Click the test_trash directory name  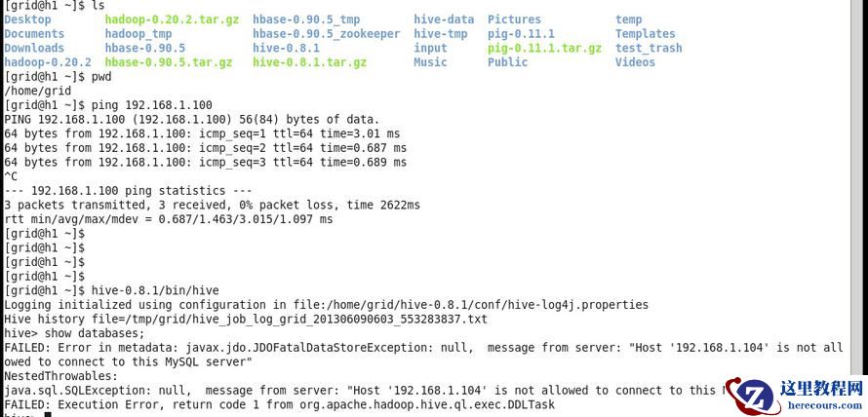click(x=649, y=48)
